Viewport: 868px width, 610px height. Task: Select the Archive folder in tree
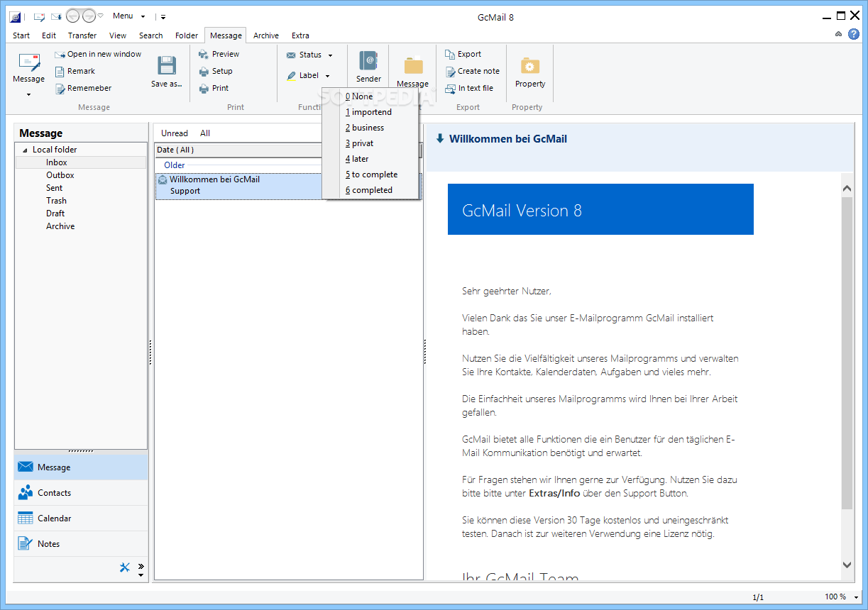click(x=60, y=226)
